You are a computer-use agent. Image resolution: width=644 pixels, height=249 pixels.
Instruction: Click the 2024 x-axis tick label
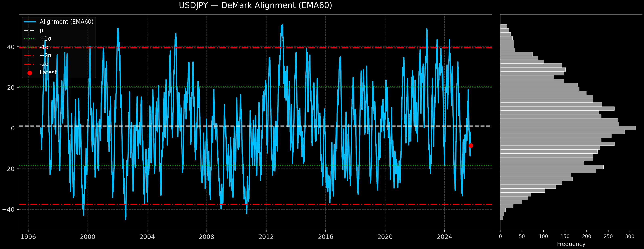coord(444,237)
